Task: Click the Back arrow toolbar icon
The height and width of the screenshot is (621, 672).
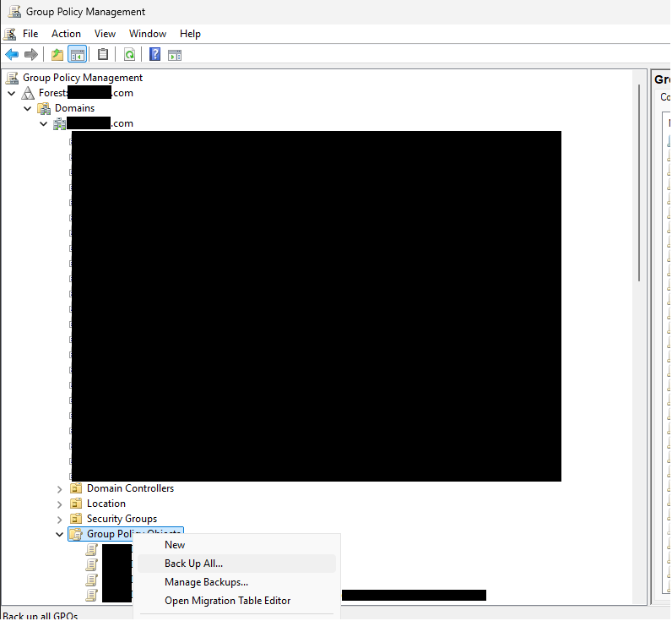Action: point(12,55)
